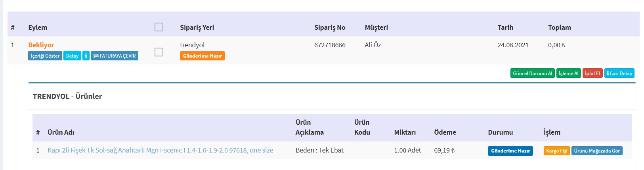Click the FATURAYA ÇEVİR button
644x170 pixels.
pyautogui.click(x=115, y=56)
